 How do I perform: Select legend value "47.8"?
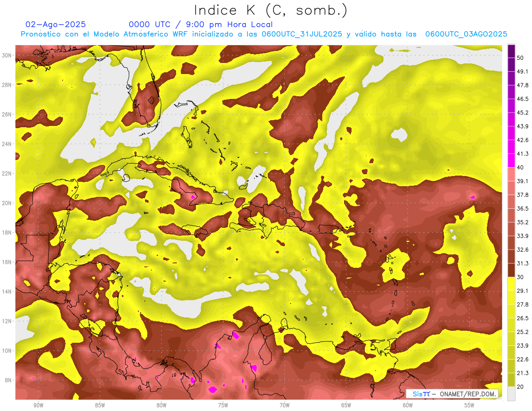[522, 85]
